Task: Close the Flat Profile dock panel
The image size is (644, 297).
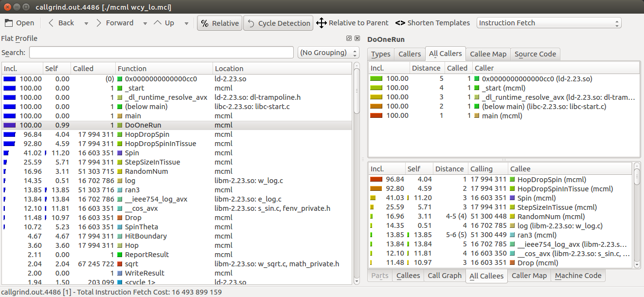Action: tap(357, 38)
